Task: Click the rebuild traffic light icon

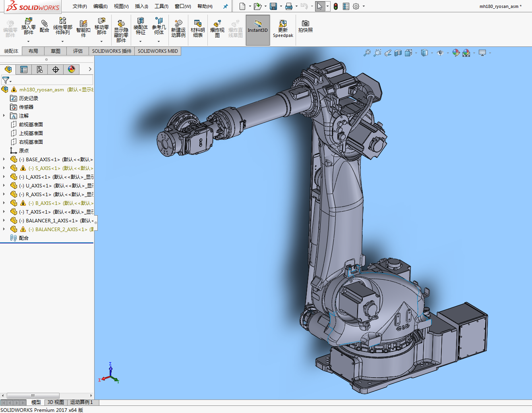Action: [336, 6]
